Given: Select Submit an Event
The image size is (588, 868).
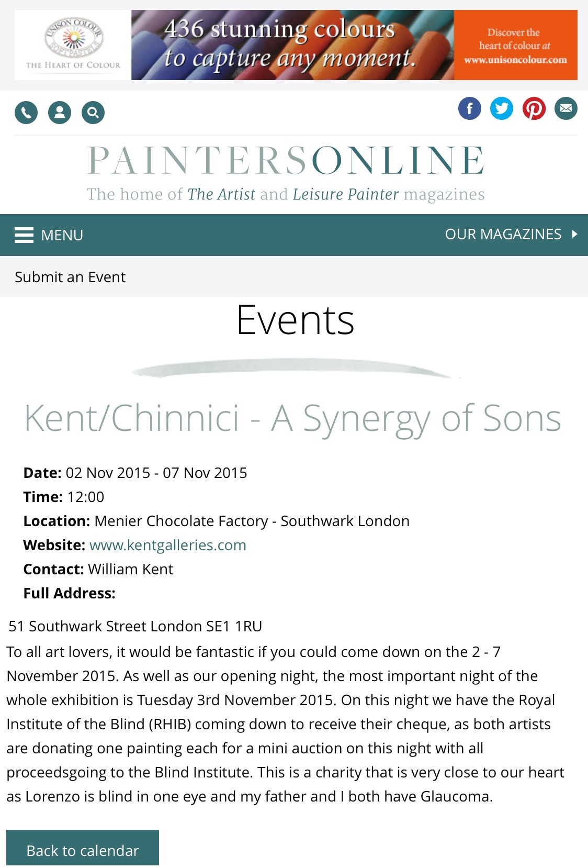Looking at the screenshot, I should [x=70, y=277].
